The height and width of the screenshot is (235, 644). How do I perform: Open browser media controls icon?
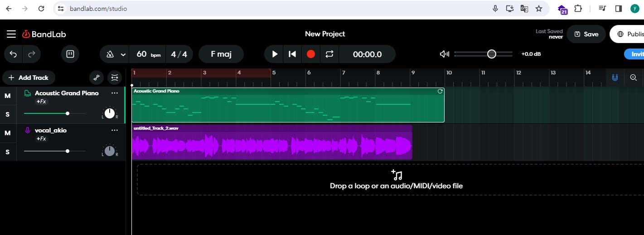602,9
